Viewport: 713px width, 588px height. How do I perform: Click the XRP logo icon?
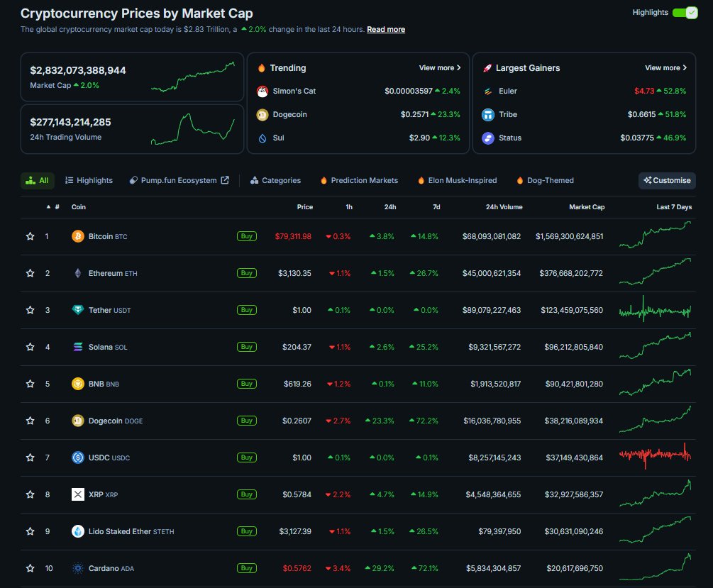(x=78, y=494)
